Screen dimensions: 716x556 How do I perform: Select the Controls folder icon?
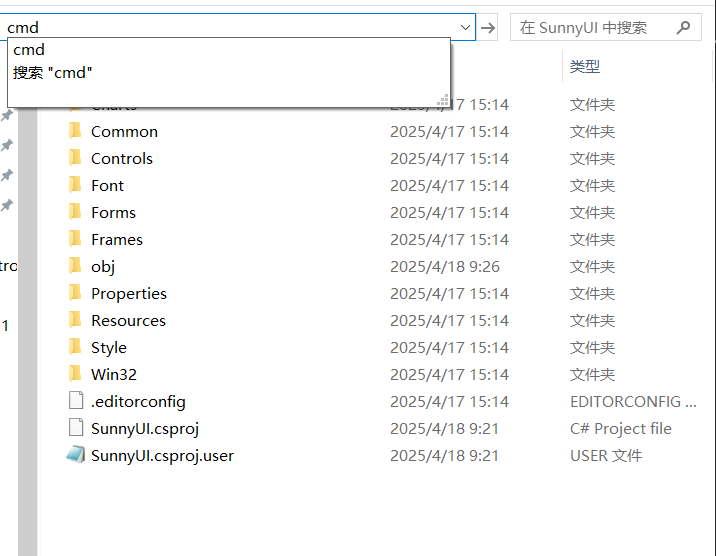point(75,158)
